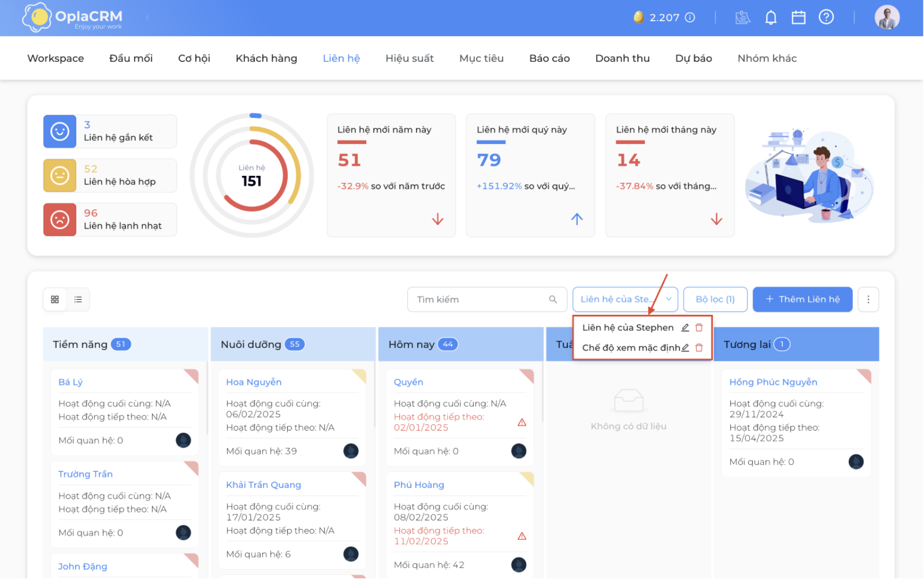Open the Workspace tab
Viewport: 924px width, 580px height.
[x=56, y=58]
